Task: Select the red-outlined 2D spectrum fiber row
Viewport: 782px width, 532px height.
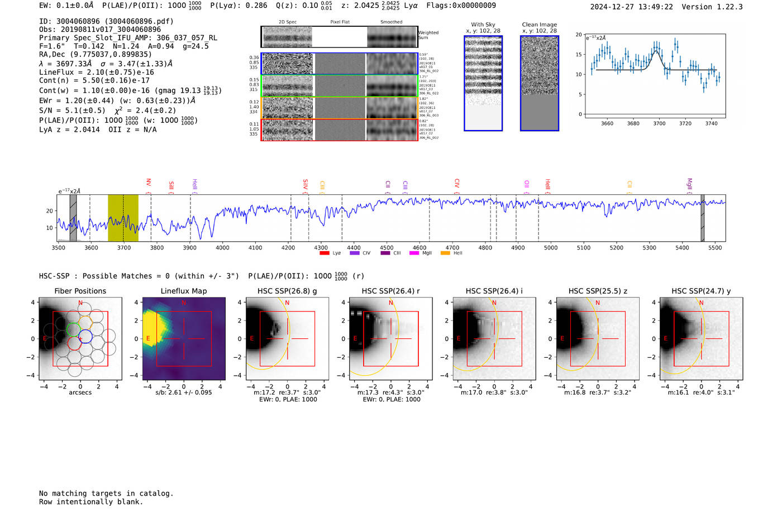Action: [340, 130]
